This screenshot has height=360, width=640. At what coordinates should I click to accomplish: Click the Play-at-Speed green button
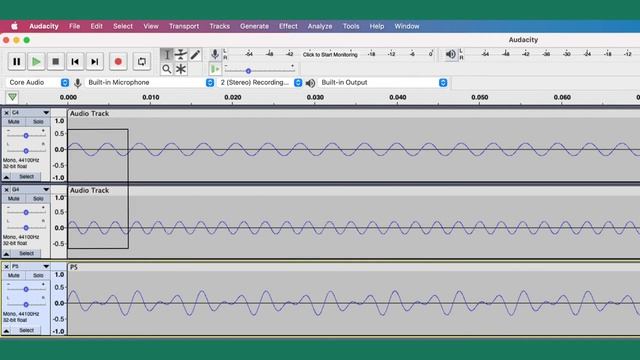coord(215,69)
